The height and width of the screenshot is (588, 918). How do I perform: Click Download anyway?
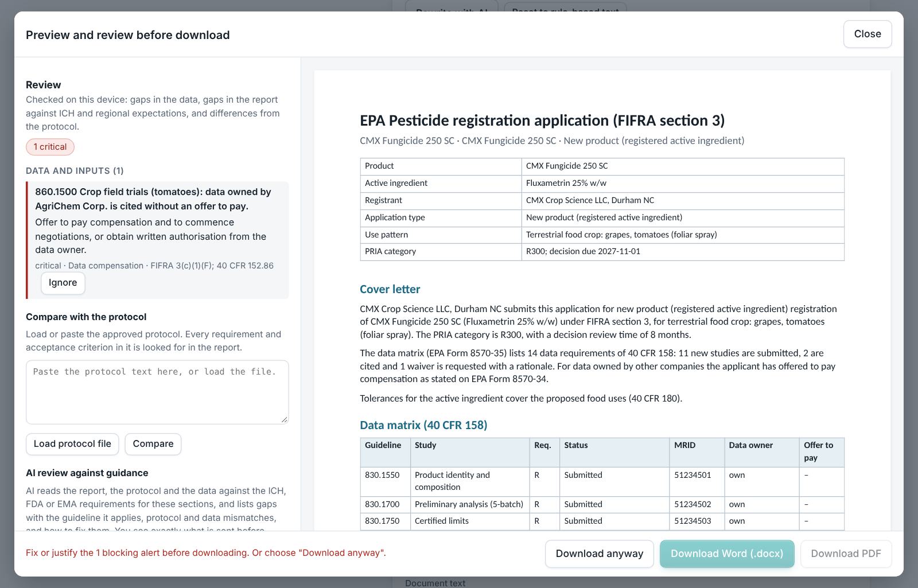[599, 554]
